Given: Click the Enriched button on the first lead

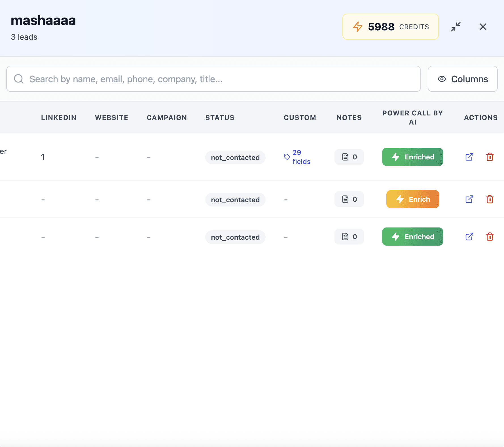Looking at the screenshot, I should tap(412, 157).
